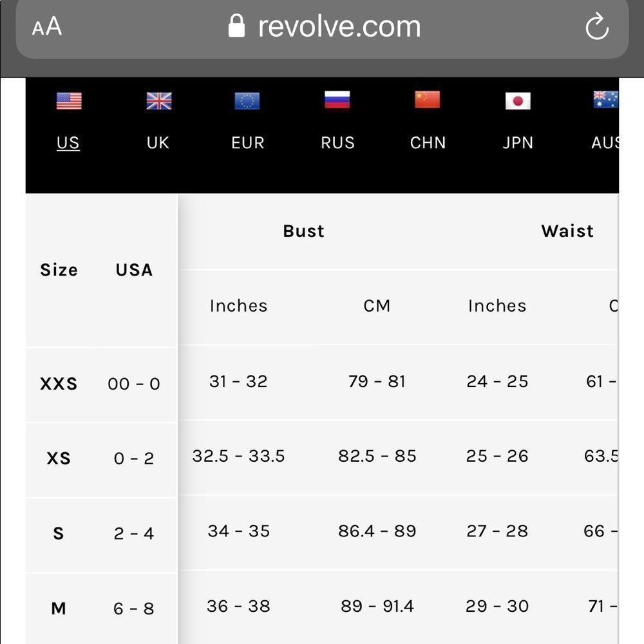Switch to the UK size tab
Viewport: 644px width, 644px height.
pos(158,143)
